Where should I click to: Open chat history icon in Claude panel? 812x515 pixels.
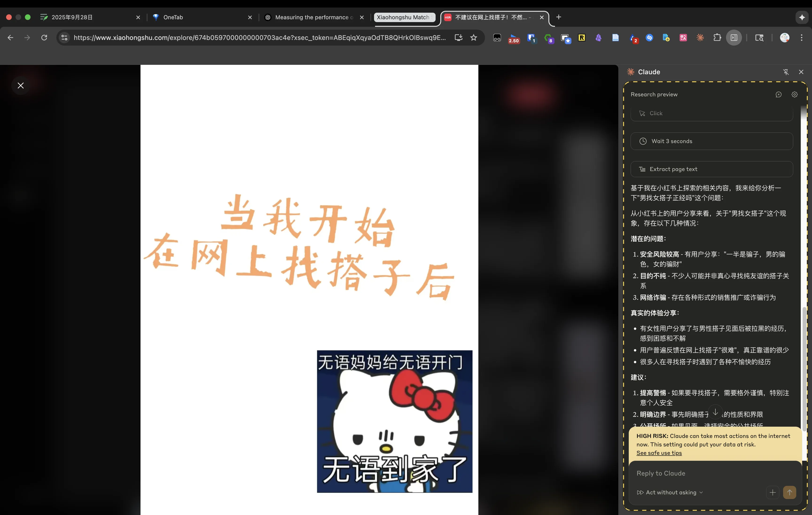coord(778,94)
